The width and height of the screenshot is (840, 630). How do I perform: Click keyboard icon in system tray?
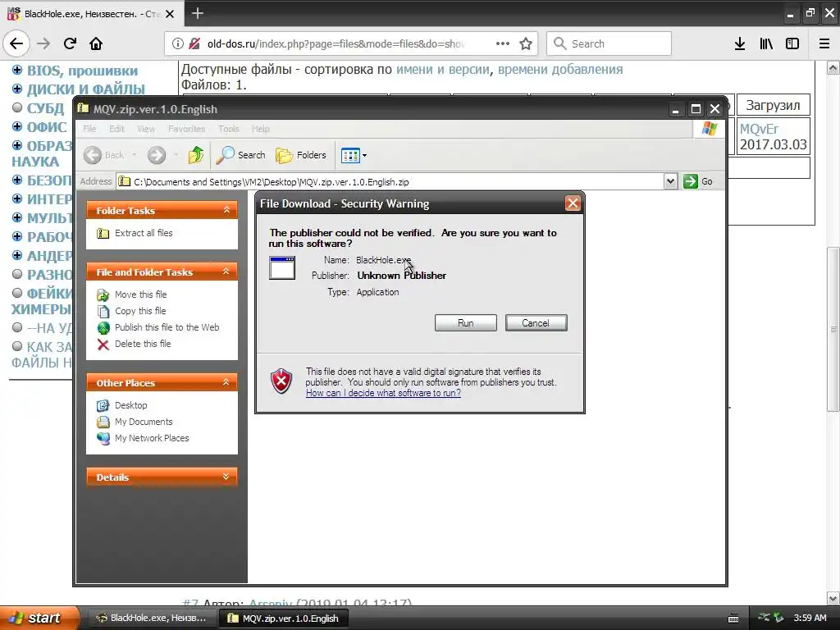coord(733,619)
